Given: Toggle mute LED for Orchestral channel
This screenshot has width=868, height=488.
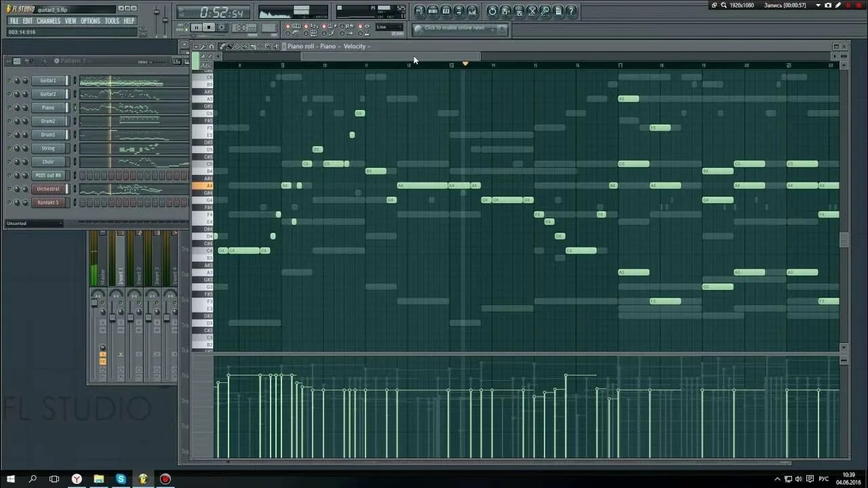Looking at the screenshot, I should pos(9,189).
